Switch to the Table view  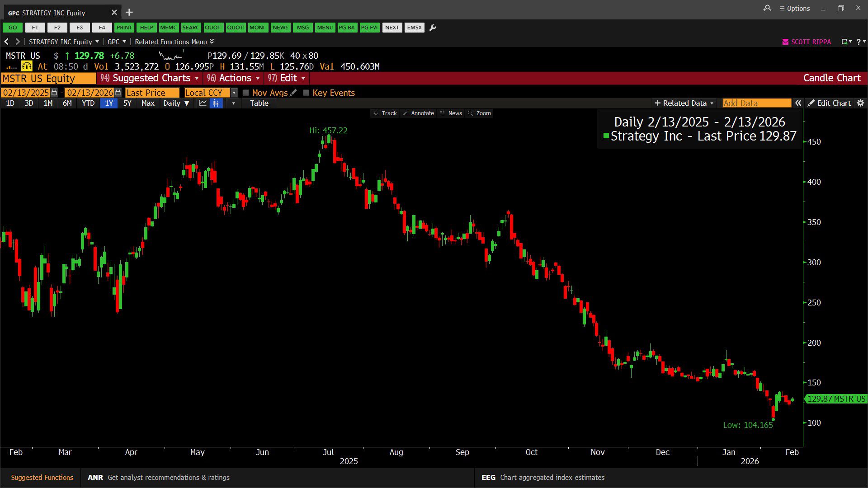[x=259, y=103]
